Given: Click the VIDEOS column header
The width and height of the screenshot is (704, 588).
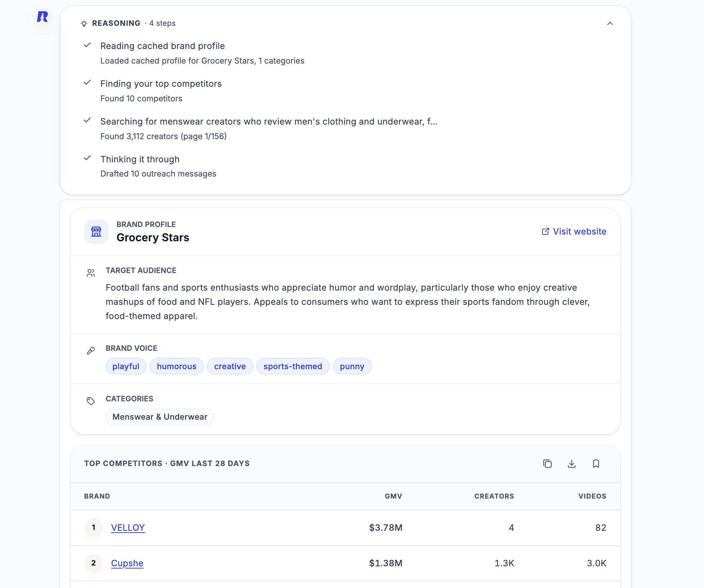Looking at the screenshot, I should pos(592,496).
